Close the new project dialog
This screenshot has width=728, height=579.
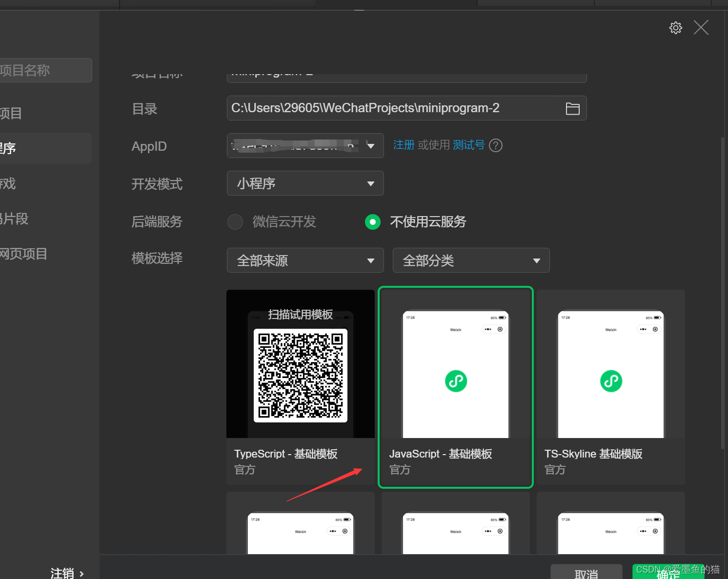point(701,27)
